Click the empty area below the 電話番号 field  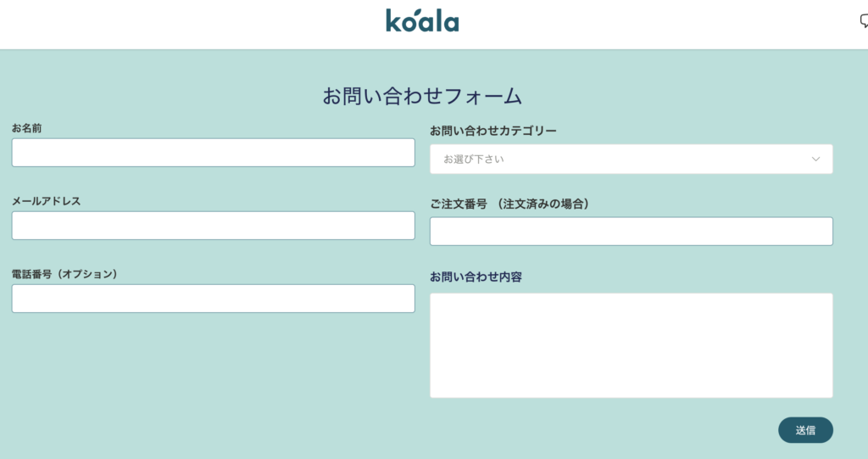click(x=212, y=373)
